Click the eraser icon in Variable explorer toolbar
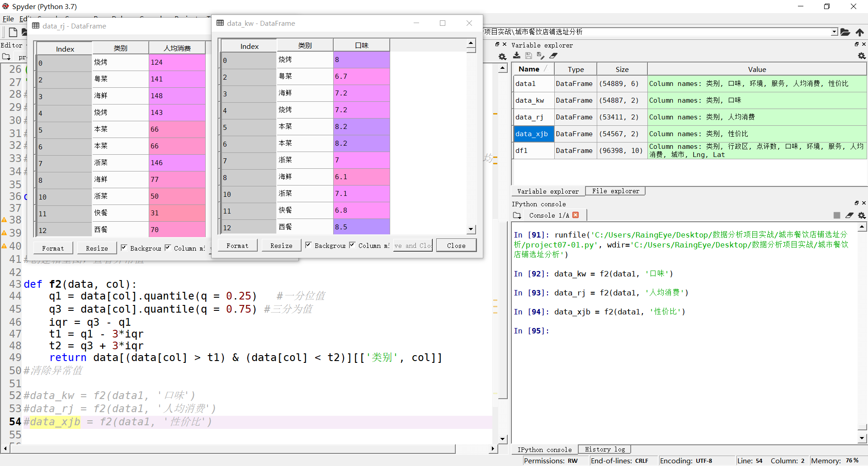The width and height of the screenshot is (868, 466). 553,56
